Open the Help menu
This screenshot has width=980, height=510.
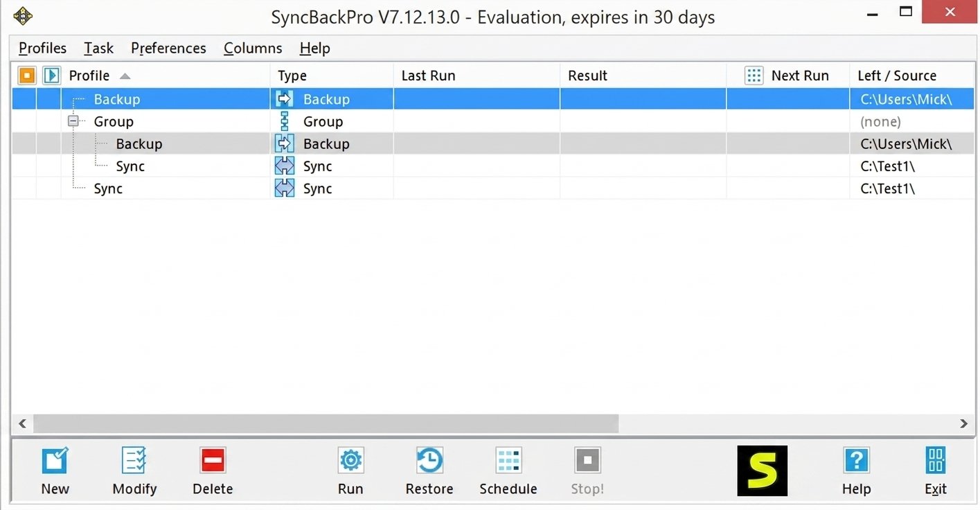[314, 48]
